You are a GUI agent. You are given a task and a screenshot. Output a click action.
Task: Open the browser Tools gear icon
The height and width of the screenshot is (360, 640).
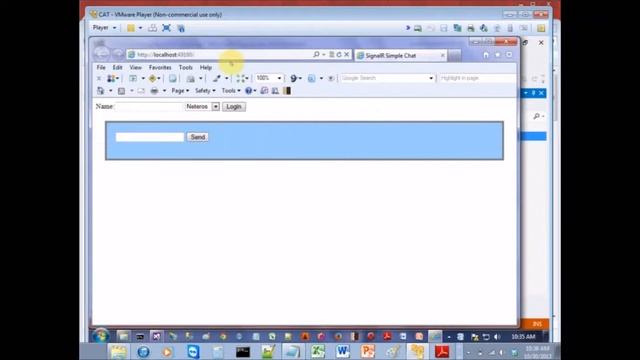(x=509, y=55)
